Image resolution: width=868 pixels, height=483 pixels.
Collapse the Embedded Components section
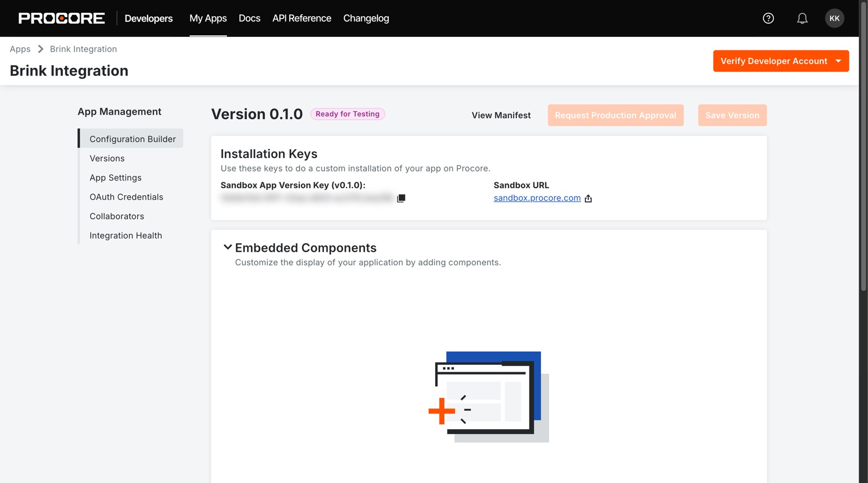[x=228, y=247]
